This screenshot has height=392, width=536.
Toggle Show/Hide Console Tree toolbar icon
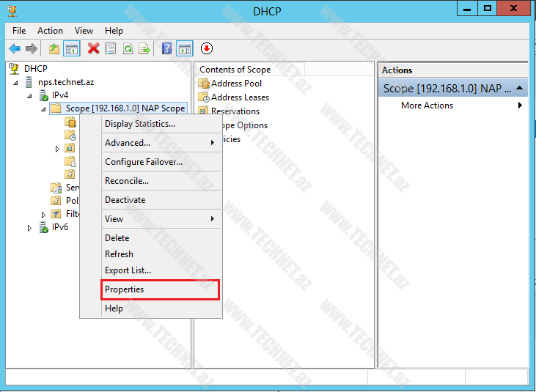[72, 49]
